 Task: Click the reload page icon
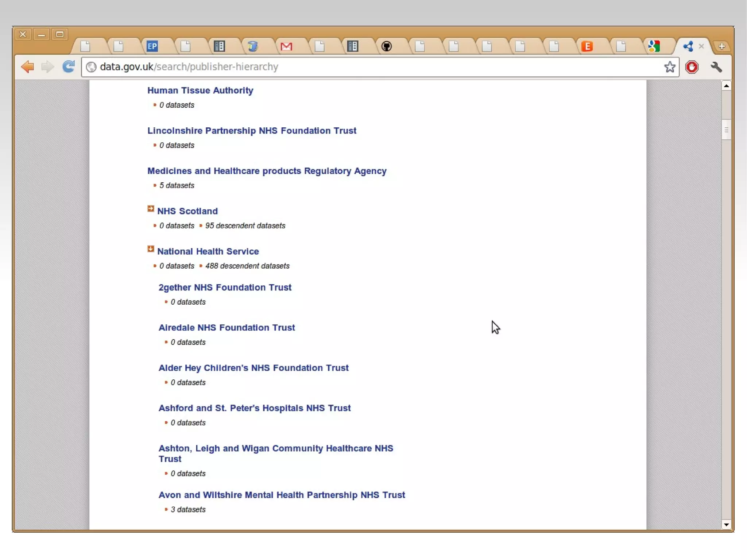(68, 67)
